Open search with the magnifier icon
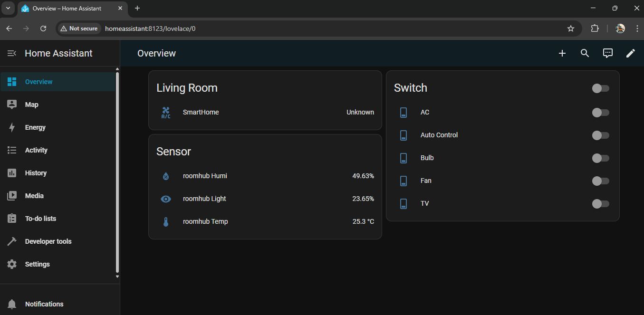The height and width of the screenshot is (315, 644). pyautogui.click(x=585, y=54)
